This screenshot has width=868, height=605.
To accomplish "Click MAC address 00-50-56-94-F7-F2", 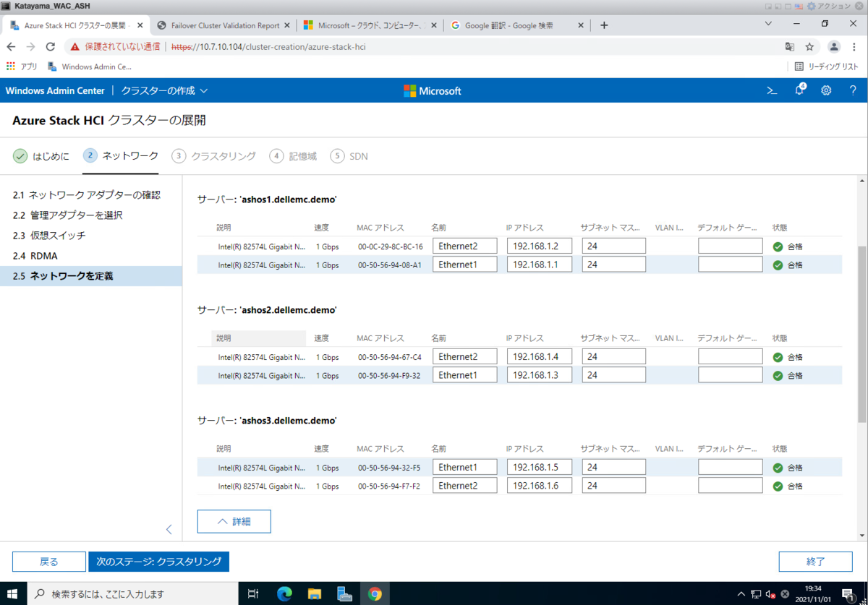I will (x=390, y=486).
